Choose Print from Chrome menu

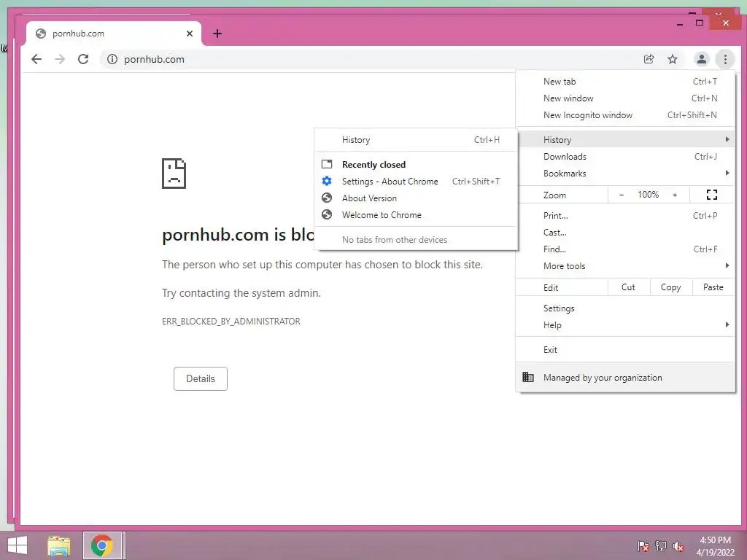pyautogui.click(x=625, y=215)
